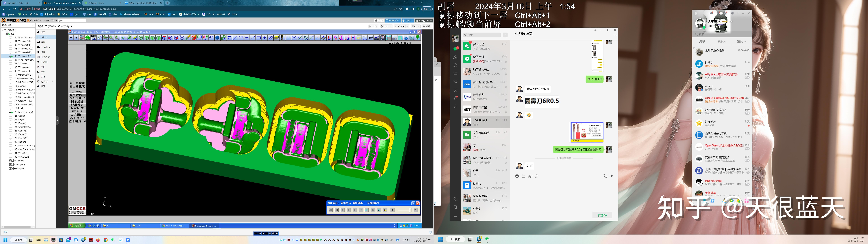
Task: Open the root@pam user dropdown
Action: (424, 21)
